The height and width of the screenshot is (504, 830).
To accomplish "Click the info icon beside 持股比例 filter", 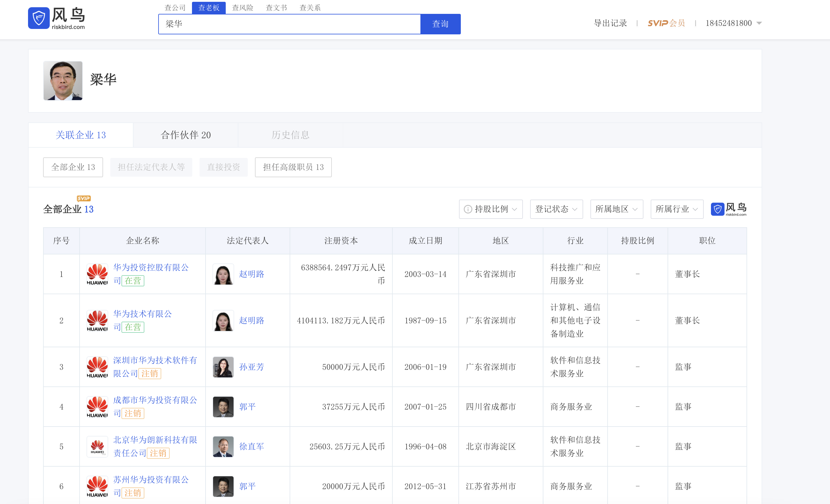I will (x=467, y=209).
